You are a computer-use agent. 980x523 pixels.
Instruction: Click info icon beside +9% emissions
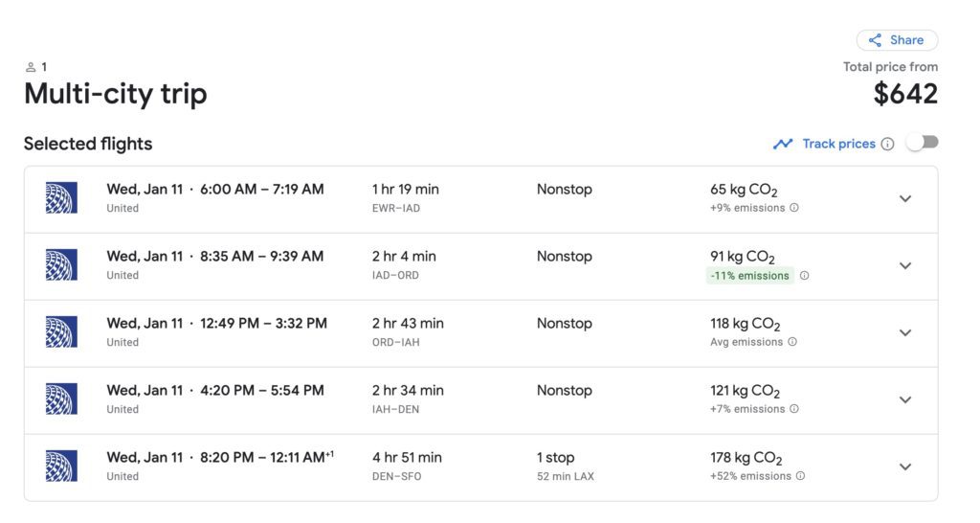click(794, 208)
